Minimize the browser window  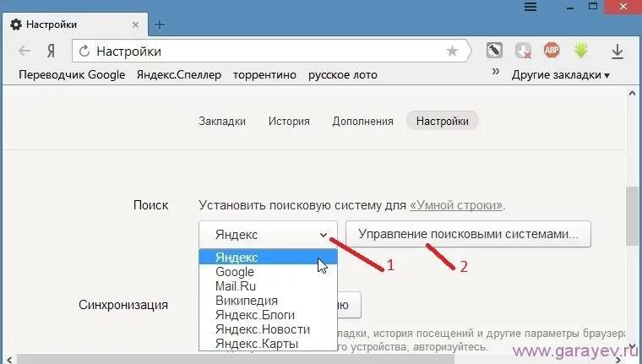(570, 7)
